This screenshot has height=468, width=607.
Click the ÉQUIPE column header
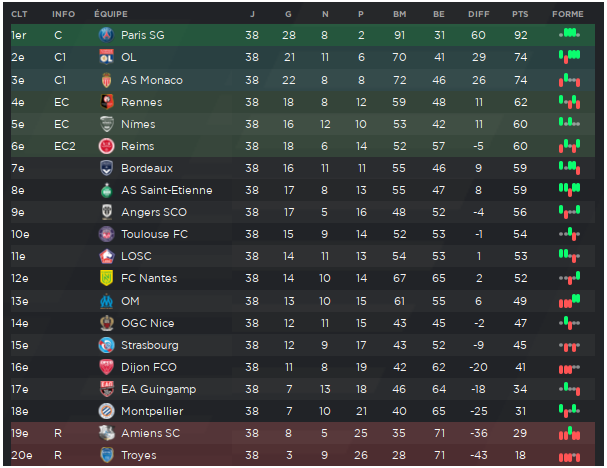[111, 14]
